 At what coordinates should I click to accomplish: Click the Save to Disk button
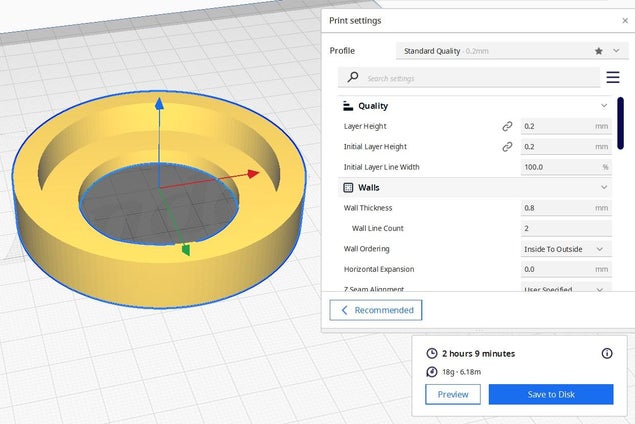(x=550, y=394)
